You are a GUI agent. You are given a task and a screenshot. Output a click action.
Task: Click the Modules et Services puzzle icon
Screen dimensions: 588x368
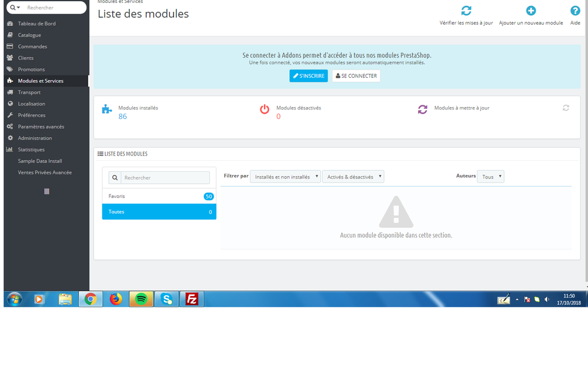(10, 81)
